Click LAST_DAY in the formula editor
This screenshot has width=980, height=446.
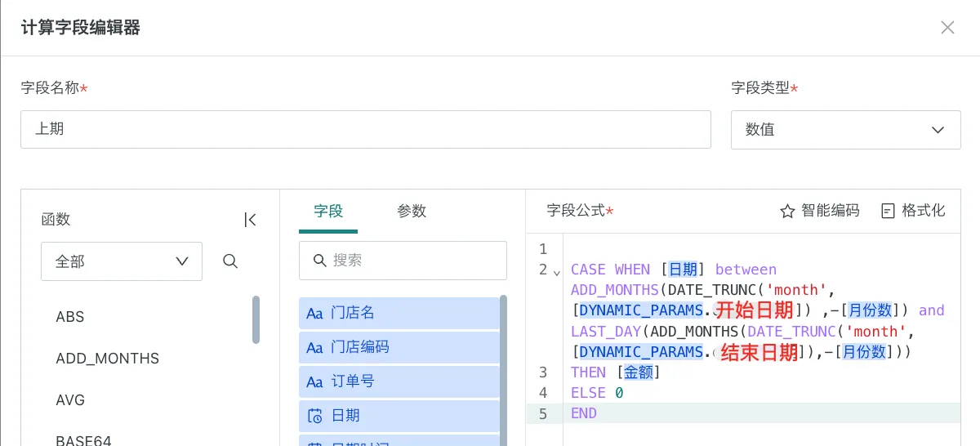[x=606, y=332]
